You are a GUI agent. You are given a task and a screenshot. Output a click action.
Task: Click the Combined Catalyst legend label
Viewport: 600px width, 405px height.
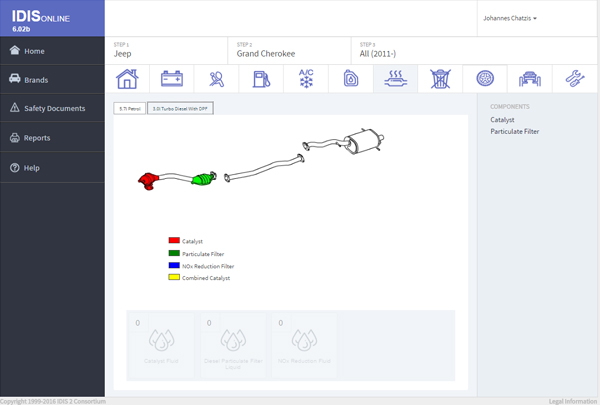206,278
